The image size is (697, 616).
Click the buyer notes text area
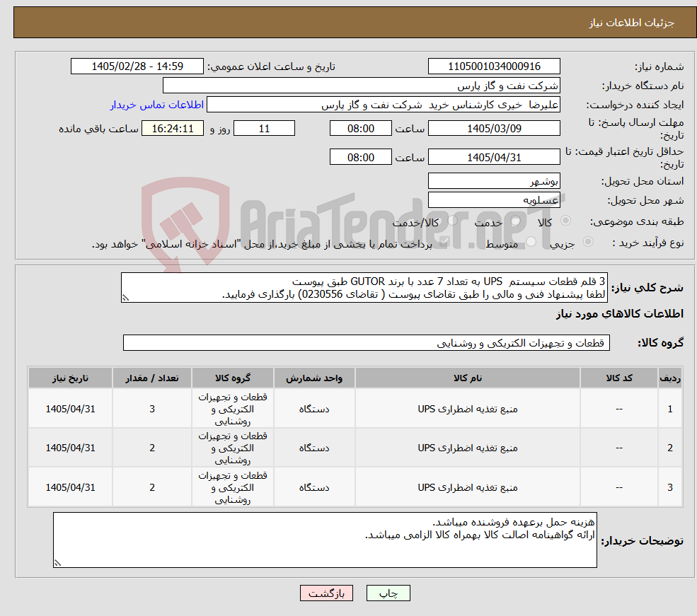coord(325,540)
